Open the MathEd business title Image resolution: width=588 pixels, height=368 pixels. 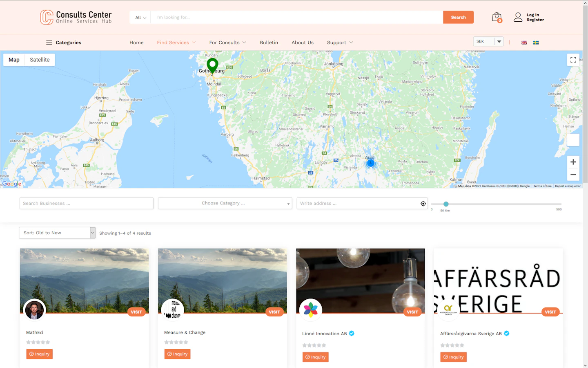(x=34, y=332)
